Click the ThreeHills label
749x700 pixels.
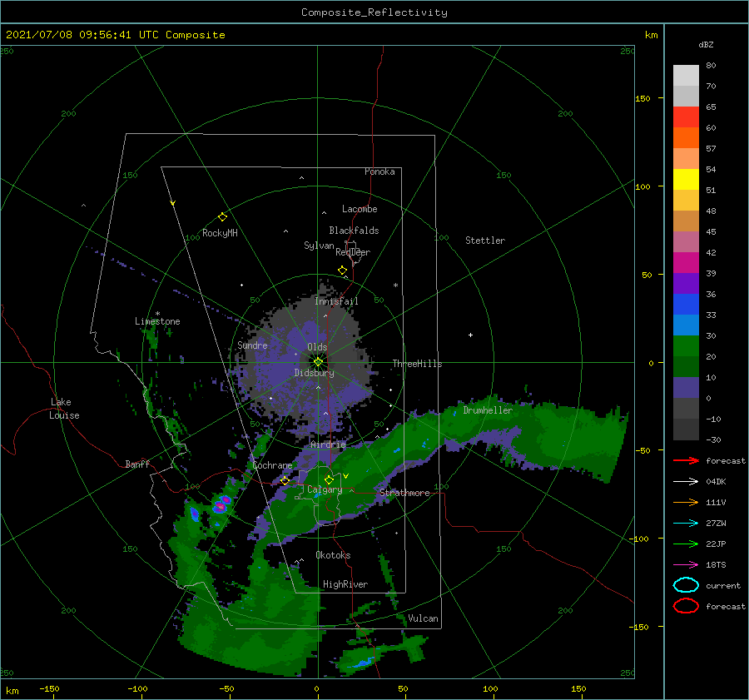[418, 364]
